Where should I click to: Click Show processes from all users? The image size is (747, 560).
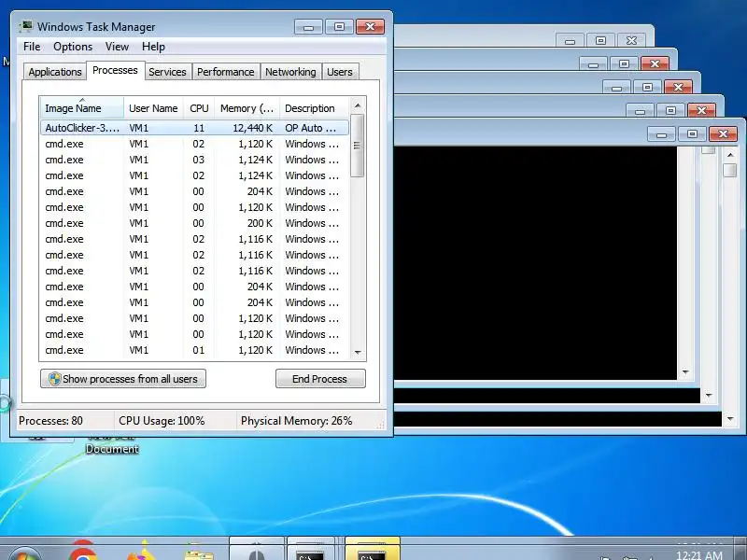click(x=123, y=379)
